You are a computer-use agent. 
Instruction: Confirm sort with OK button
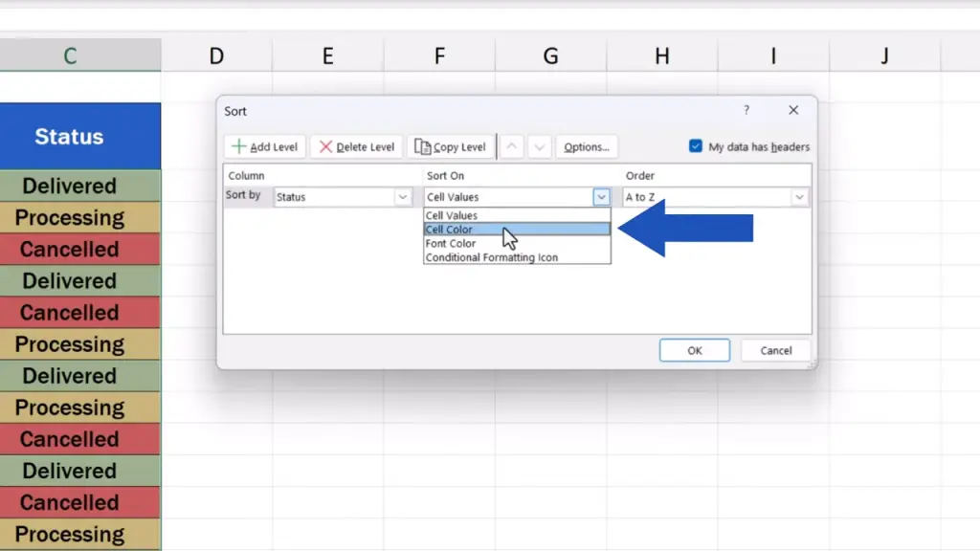click(x=694, y=350)
